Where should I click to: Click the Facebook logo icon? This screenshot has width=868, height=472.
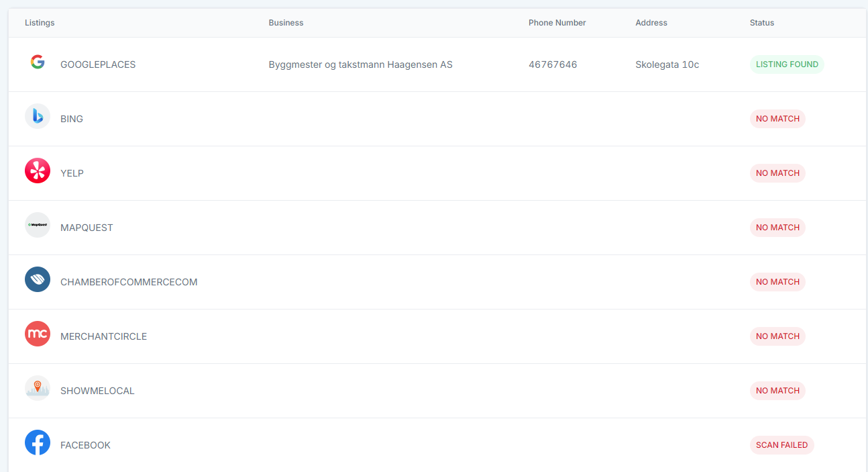pyautogui.click(x=38, y=443)
